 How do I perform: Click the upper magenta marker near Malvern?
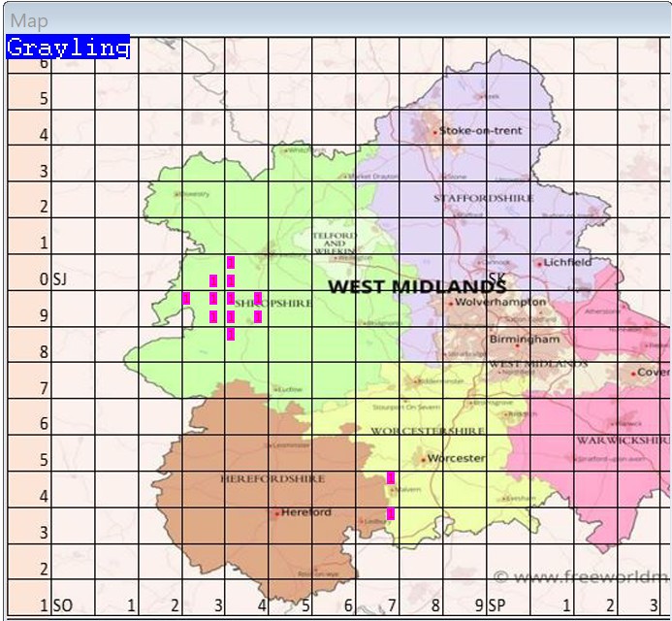[x=391, y=477]
